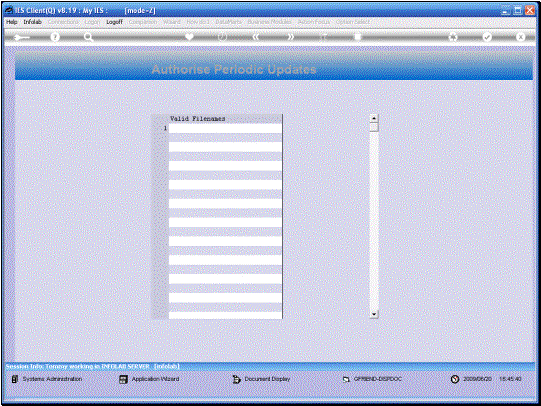Click the clock icon in status bar
This screenshot has height=406, width=541.
pos(455,379)
